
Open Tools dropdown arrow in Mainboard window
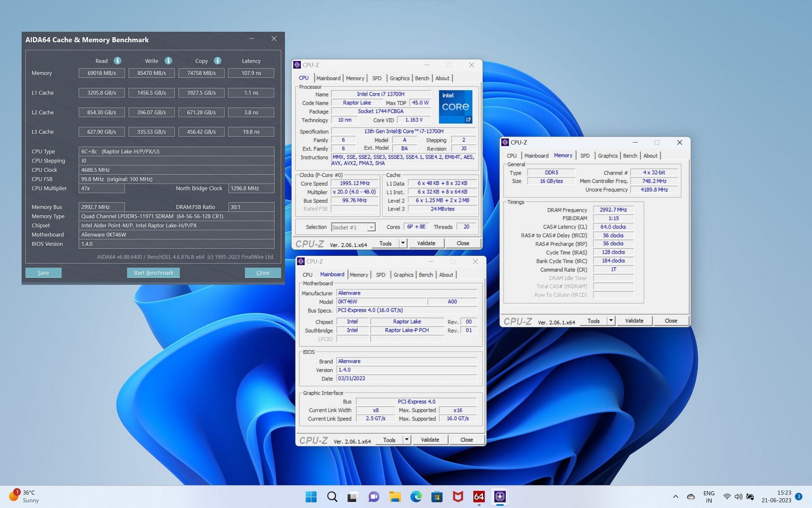pyautogui.click(x=407, y=440)
